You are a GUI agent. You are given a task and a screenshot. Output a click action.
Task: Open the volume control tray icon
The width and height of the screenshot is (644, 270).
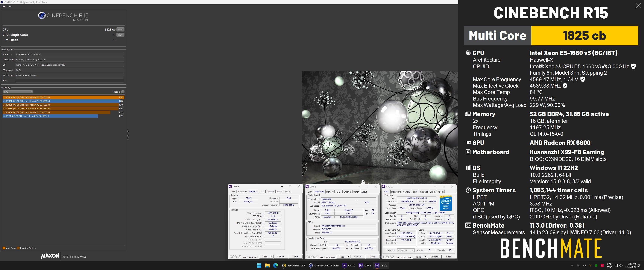(x=621, y=265)
